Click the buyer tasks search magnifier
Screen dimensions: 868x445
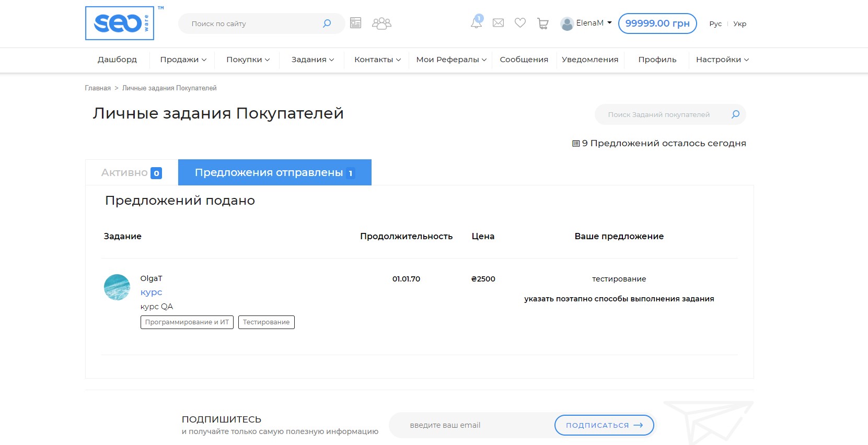coord(735,114)
